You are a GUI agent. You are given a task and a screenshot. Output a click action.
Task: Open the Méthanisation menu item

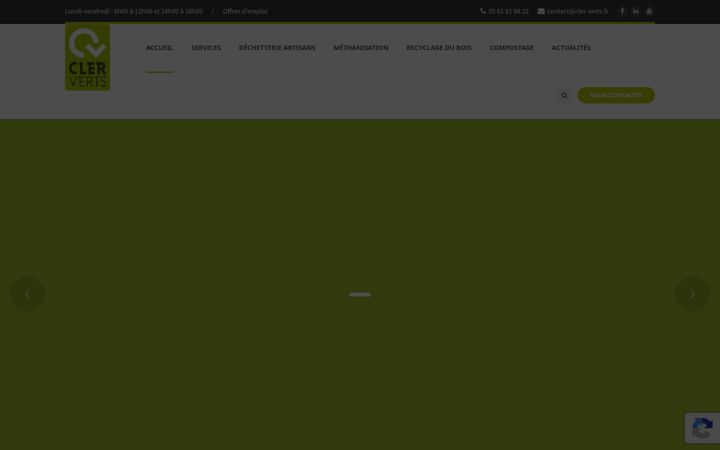click(360, 48)
